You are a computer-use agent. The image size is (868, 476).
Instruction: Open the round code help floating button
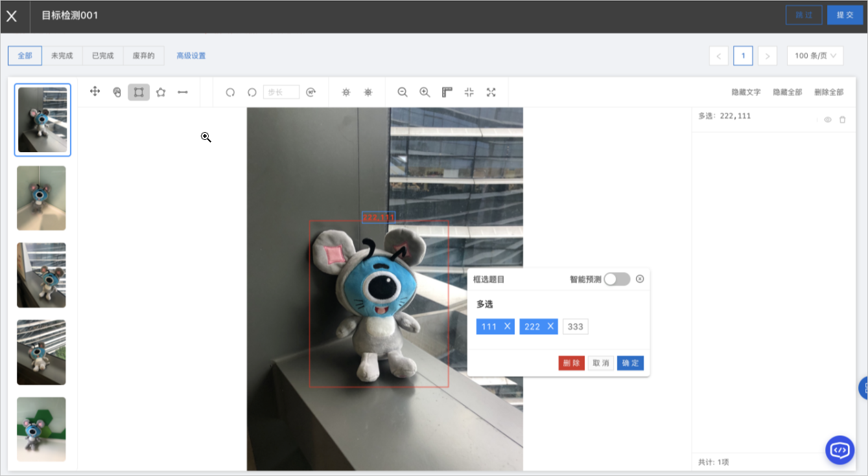point(839,449)
